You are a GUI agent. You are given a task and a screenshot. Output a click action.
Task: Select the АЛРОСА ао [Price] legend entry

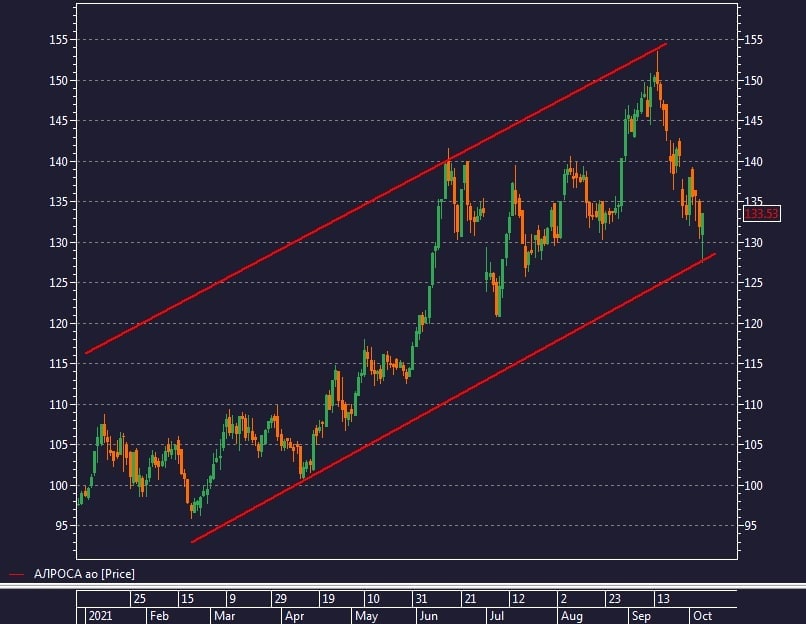point(84,574)
